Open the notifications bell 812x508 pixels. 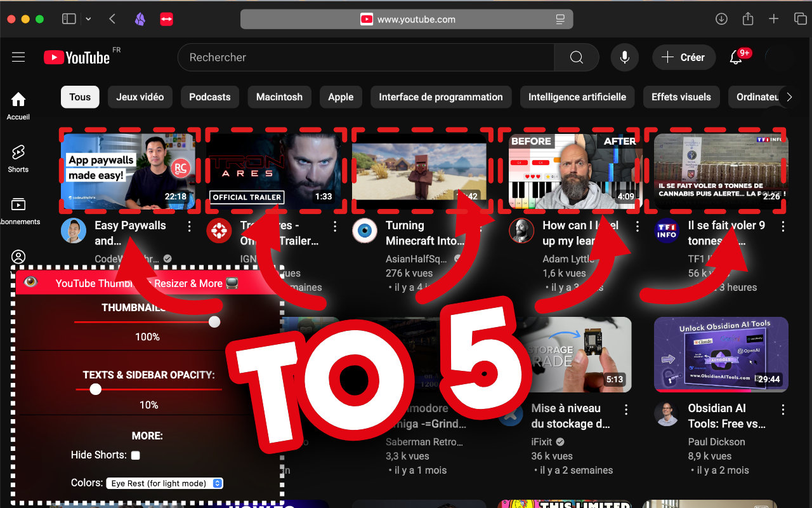point(736,57)
